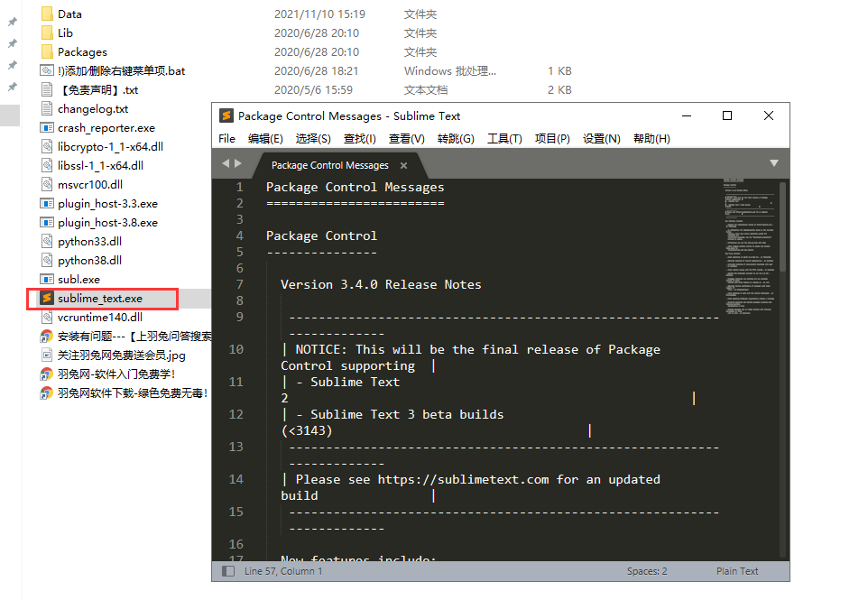This screenshot has width=868, height=600.
Task: Click the msvcr100.dll file icon
Action: (47, 184)
